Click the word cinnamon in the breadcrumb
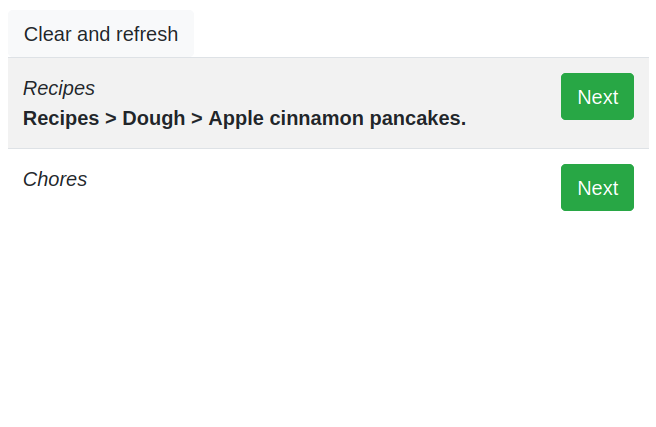This screenshot has height=427, width=656. pyautogui.click(x=314, y=118)
